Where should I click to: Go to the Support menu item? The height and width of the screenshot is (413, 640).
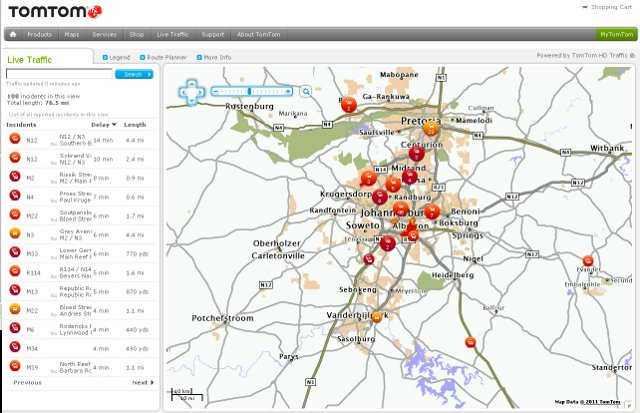pos(212,34)
